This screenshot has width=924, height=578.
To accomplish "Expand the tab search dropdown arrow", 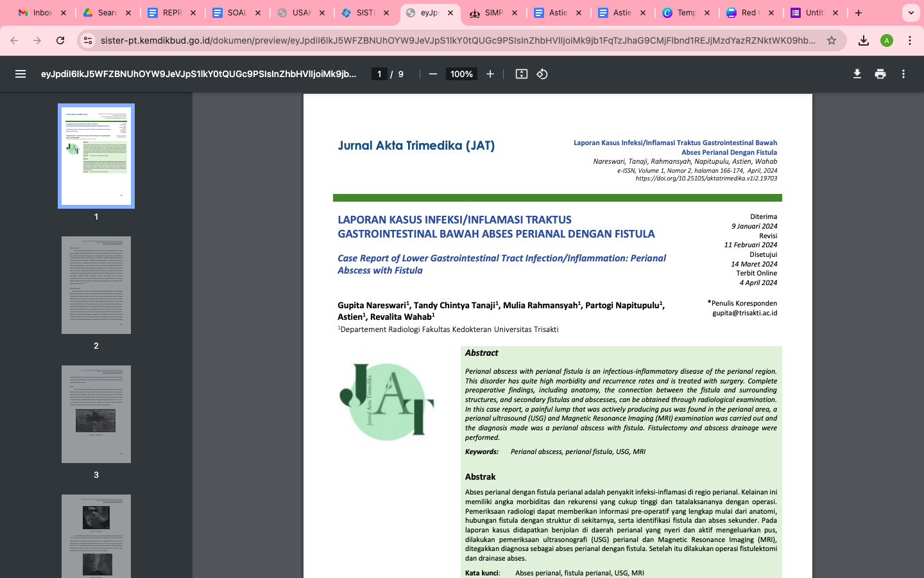I will (911, 13).
